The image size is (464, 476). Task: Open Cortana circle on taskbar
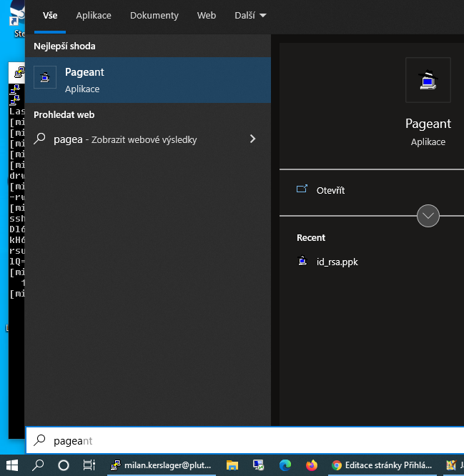click(x=64, y=465)
